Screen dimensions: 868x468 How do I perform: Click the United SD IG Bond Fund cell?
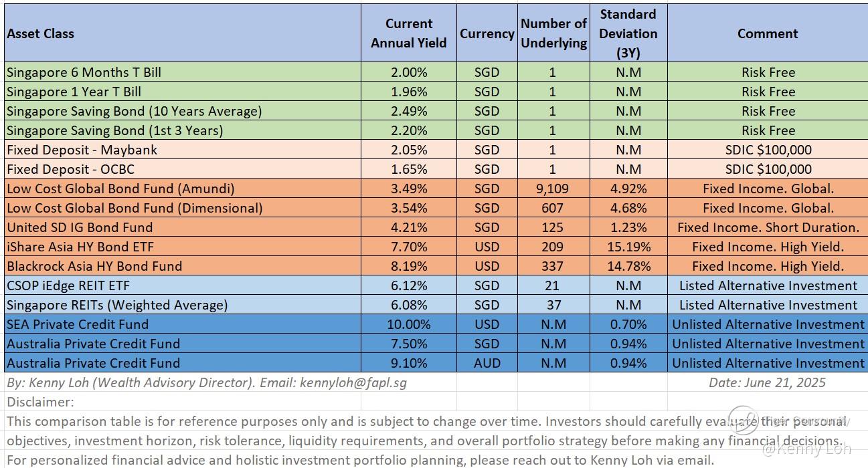point(80,227)
